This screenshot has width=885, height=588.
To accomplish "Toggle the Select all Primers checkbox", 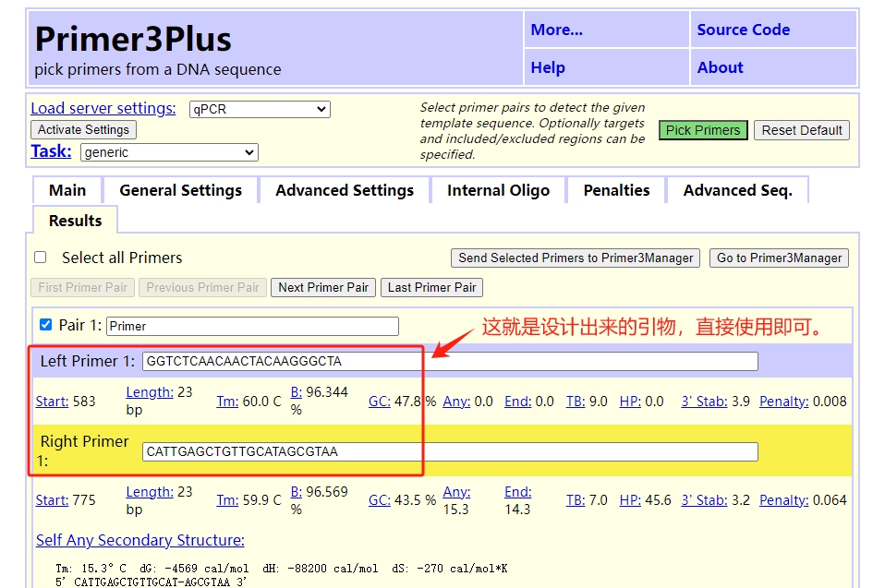I will (41, 258).
